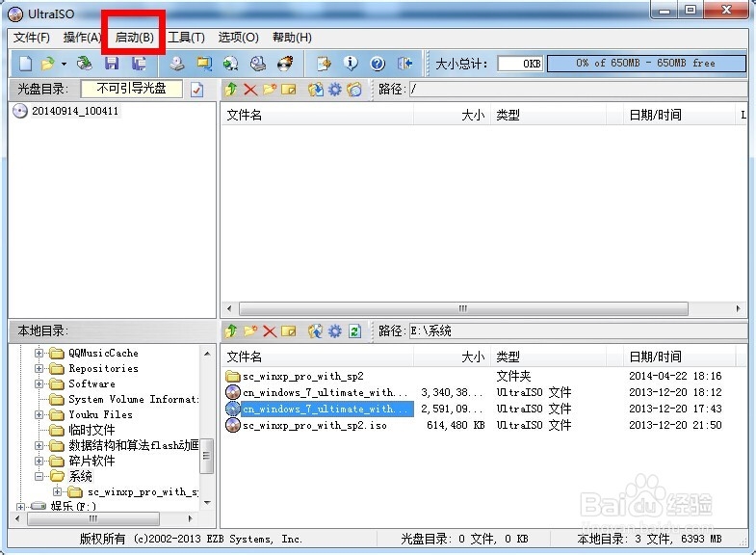
Task: Click the green Refresh icon in local pane toolbar
Action: (x=354, y=331)
